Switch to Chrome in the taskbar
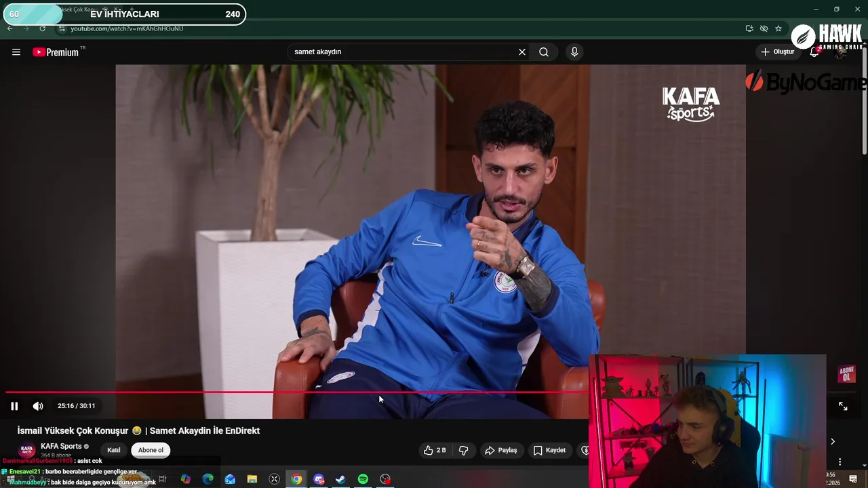Screen dimensions: 868x488 (296, 479)
